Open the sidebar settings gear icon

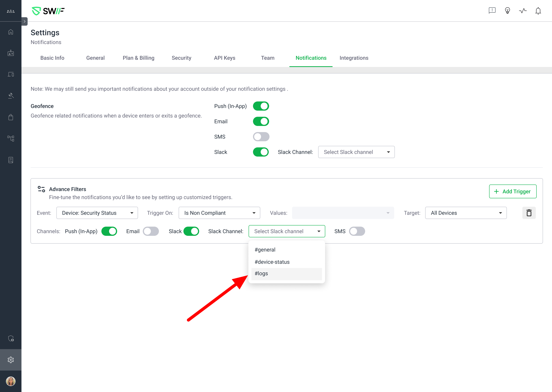tap(11, 360)
